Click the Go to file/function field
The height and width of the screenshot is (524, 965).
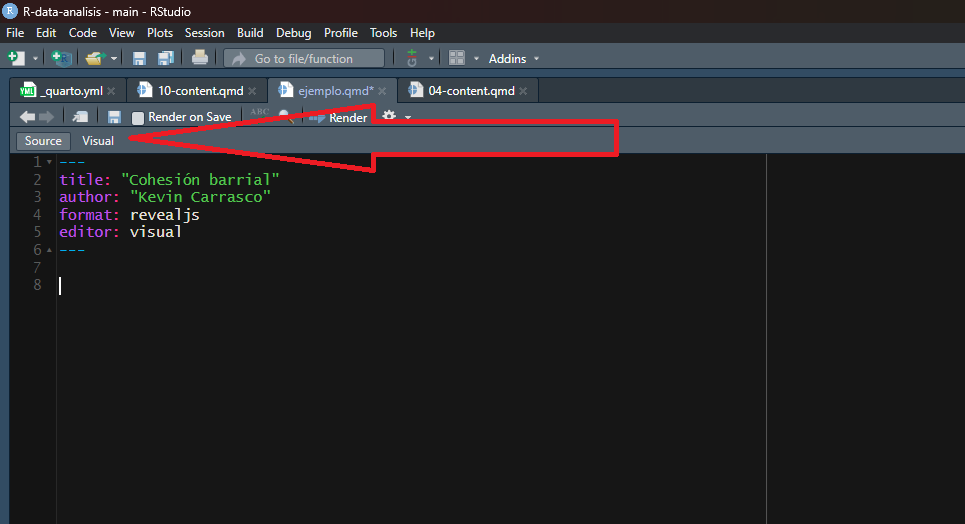(304, 59)
